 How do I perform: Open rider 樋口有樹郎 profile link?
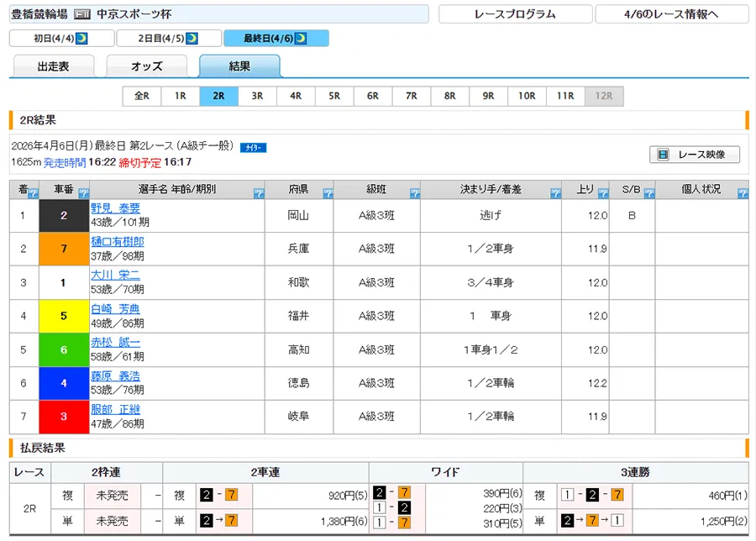(x=117, y=242)
